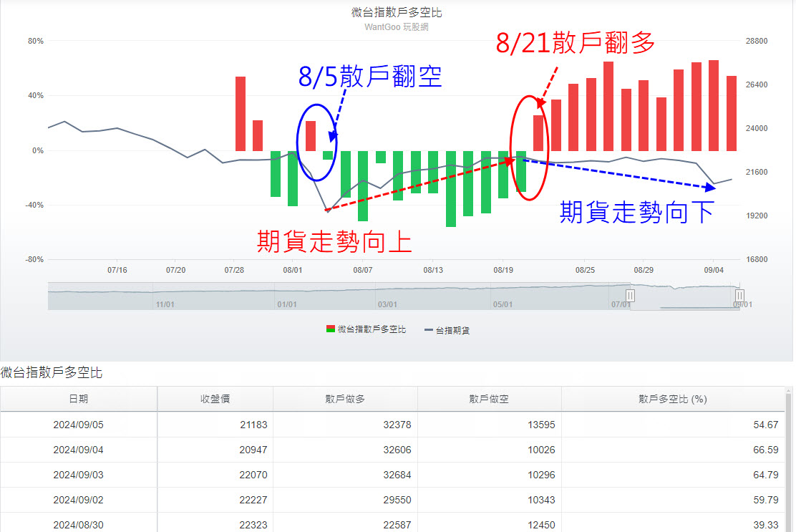
Task: Click the blue ellipse highlighting 8/5 bar
Action: click(316, 143)
